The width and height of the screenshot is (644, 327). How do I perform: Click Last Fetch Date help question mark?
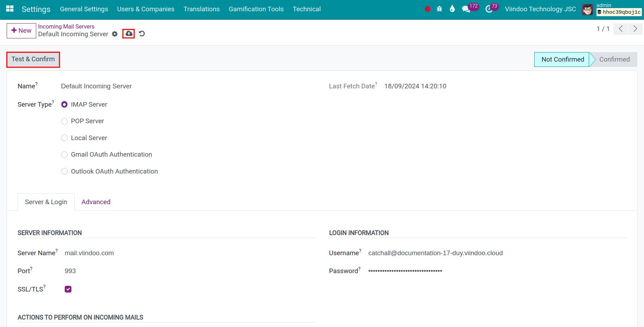pyautogui.click(x=376, y=84)
